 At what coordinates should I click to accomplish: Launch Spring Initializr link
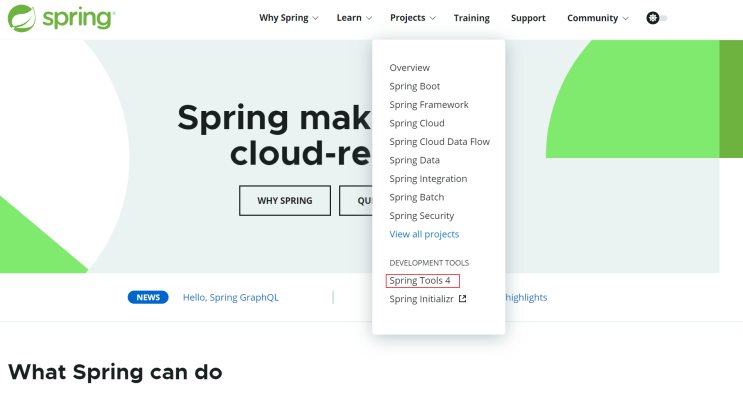(x=421, y=299)
